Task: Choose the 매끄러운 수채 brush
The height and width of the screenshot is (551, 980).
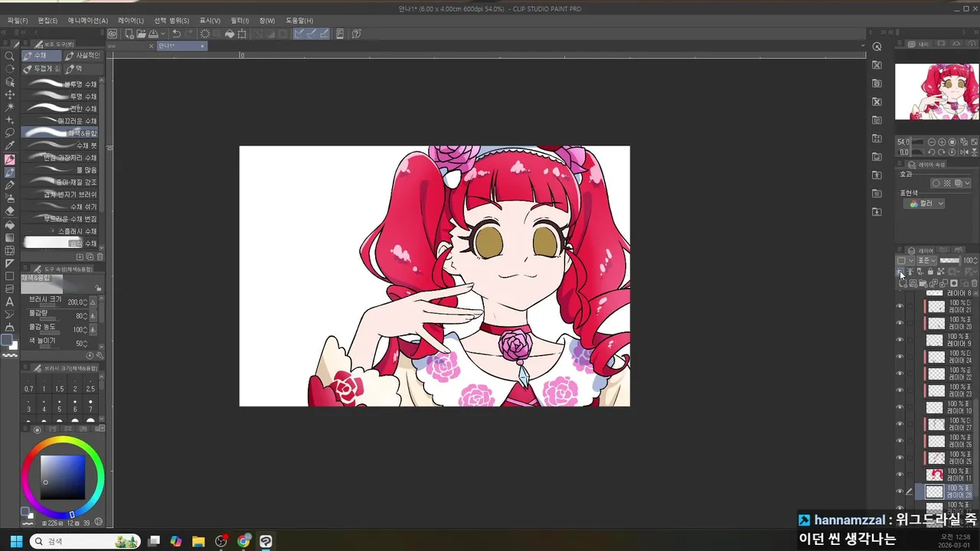Action: pyautogui.click(x=60, y=121)
